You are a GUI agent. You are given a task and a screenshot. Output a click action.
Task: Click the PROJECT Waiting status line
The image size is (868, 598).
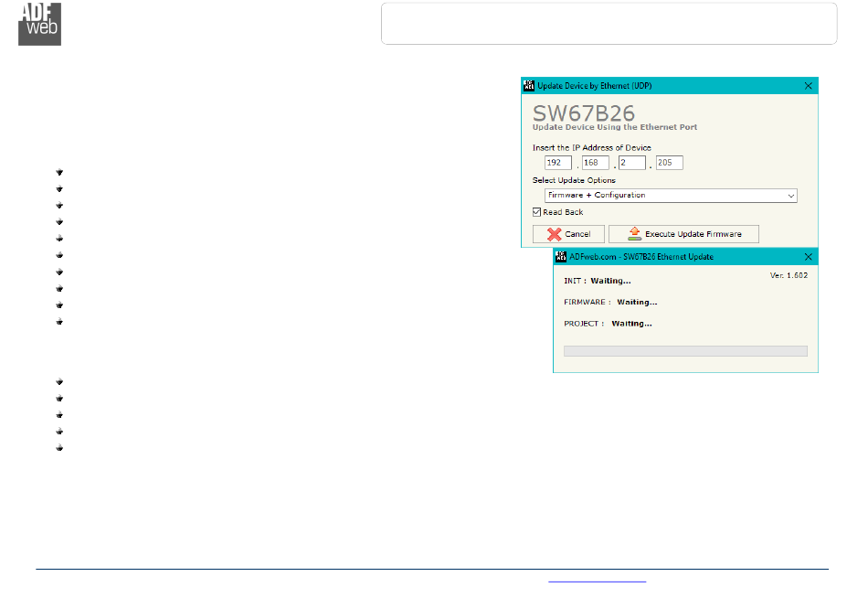tap(608, 324)
